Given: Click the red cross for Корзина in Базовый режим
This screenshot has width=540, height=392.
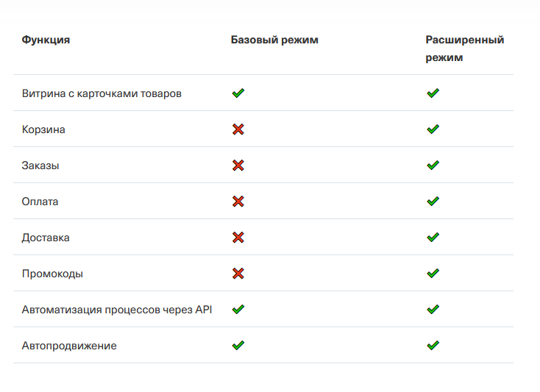Looking at the screenshot, I should point(238,129).
